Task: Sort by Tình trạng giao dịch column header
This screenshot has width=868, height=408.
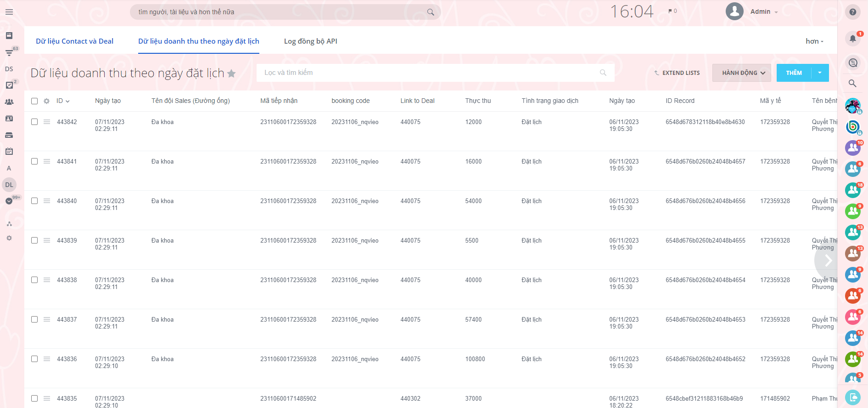Action: tap(550, 101)
